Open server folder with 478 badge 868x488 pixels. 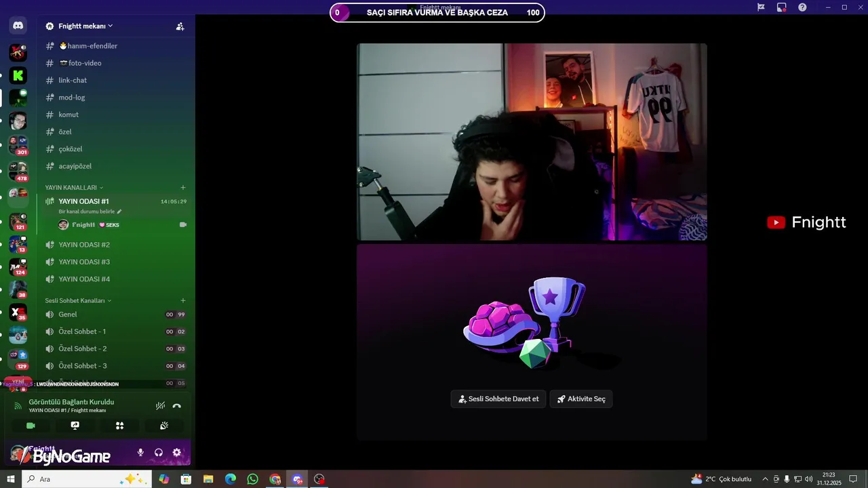point(18,170)
